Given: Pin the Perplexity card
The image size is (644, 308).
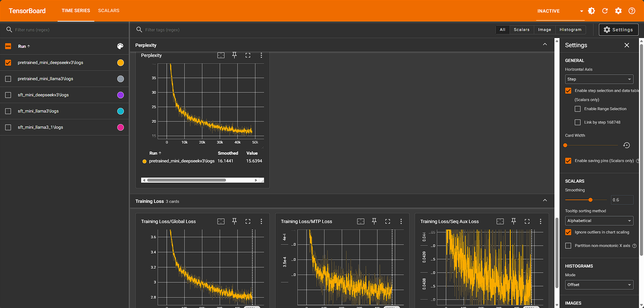Looking at the screenshot, I should [234, 55].
